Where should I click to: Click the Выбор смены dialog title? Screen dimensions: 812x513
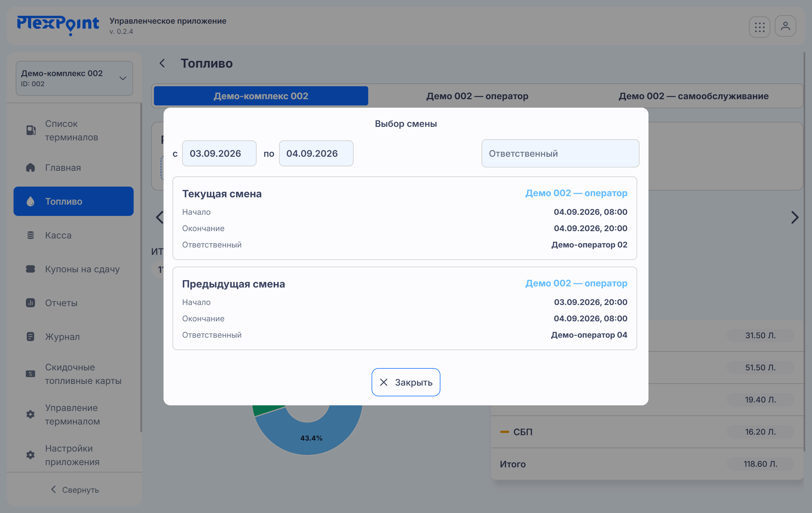(406, 124)
